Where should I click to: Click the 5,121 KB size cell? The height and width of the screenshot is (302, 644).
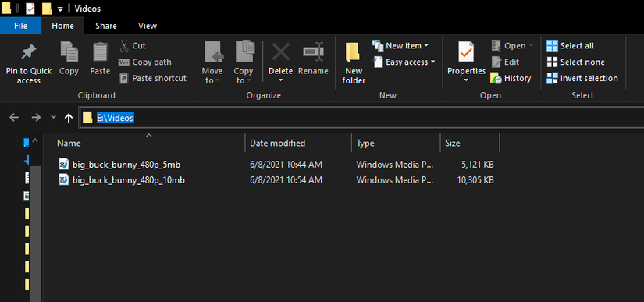point(477,165)
